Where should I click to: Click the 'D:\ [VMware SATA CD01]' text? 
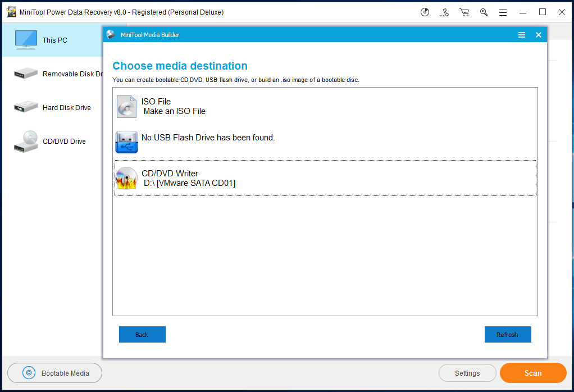189,183
